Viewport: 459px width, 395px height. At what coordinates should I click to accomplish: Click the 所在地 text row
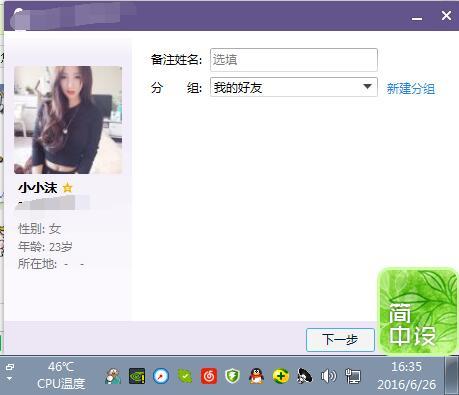tap(51, 264)
